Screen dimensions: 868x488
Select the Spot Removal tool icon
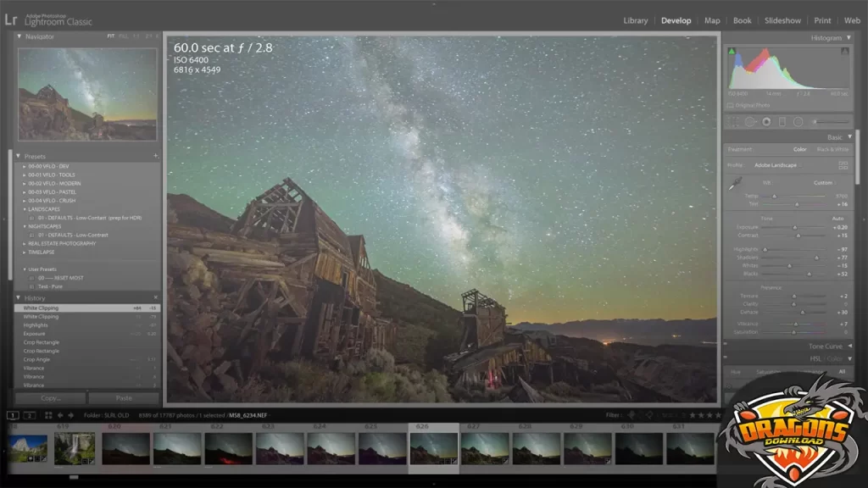[x=750, y=122]
